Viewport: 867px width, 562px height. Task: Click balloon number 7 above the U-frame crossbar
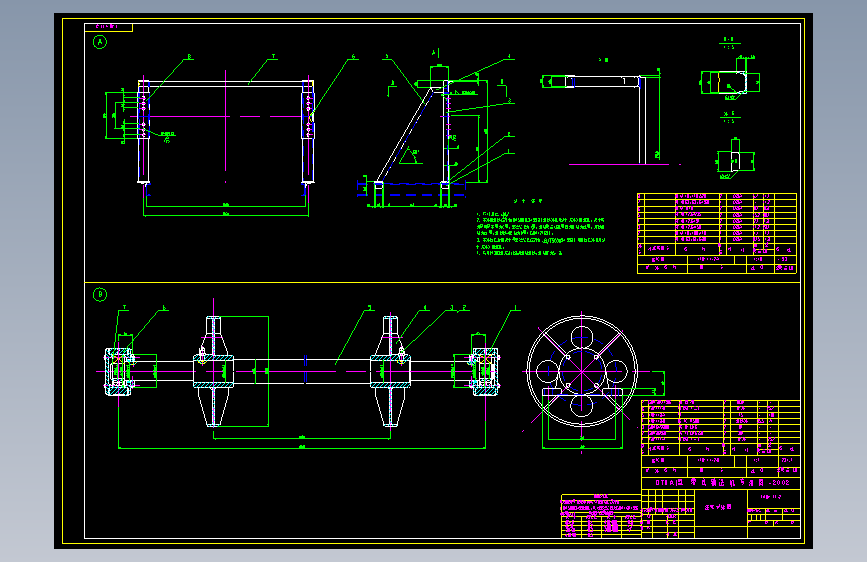[273, 56]
